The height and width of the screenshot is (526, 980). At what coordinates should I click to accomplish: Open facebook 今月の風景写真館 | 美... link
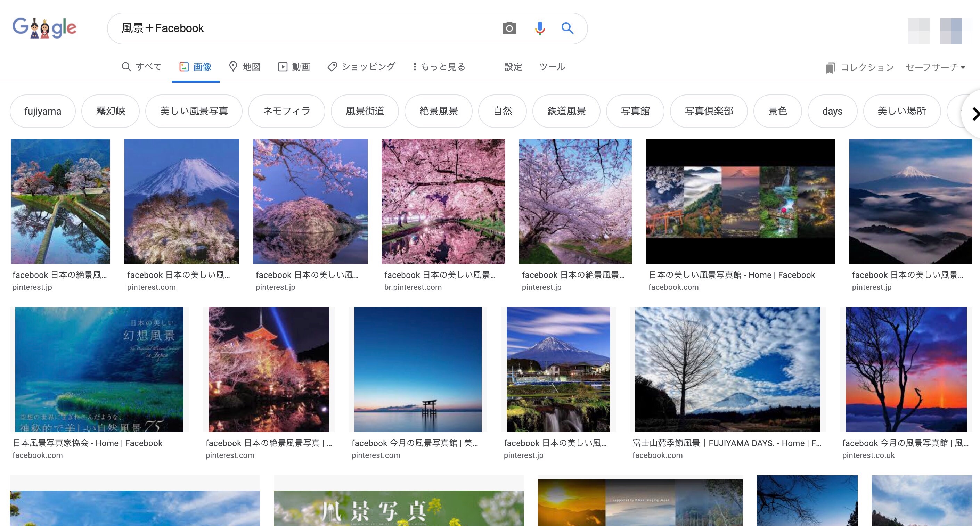(415, 443)
